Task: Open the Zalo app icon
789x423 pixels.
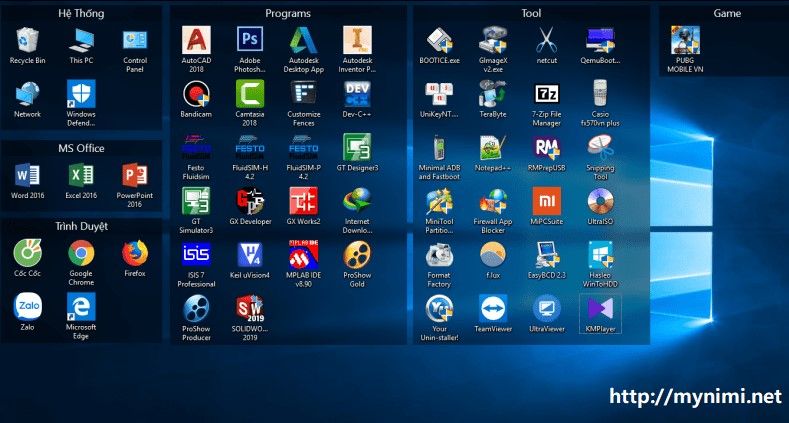Action: coord(28,307)
